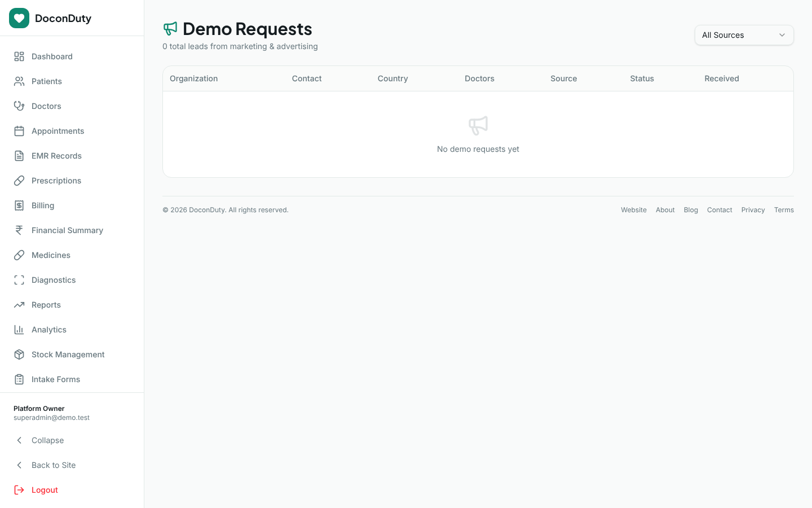Open the Contact footer link
Image resolution: width=812 pixels, height=508 pixels.
click(x=720, y=210)
